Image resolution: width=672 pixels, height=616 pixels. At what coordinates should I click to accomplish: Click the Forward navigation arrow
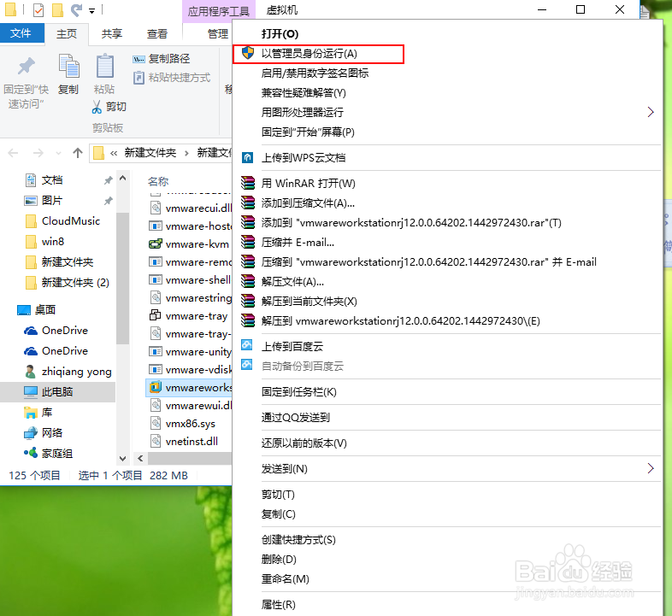pos(38,153)
